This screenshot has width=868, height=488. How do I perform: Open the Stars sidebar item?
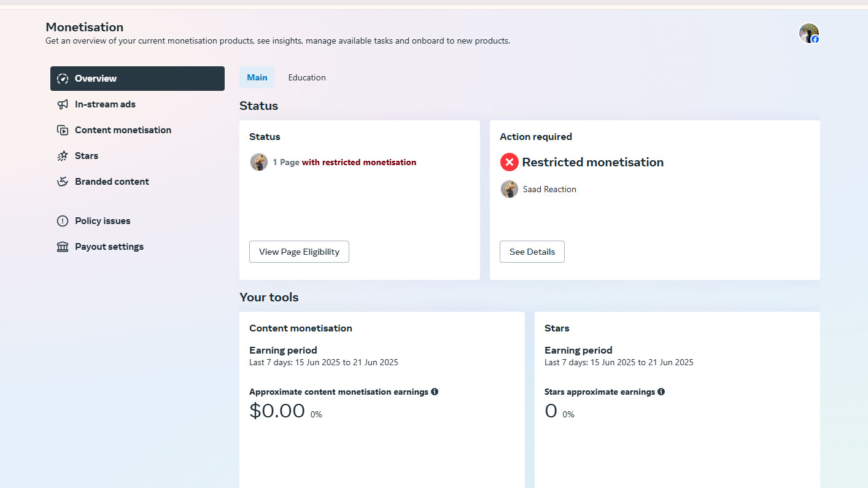click(x=138, y=156)
